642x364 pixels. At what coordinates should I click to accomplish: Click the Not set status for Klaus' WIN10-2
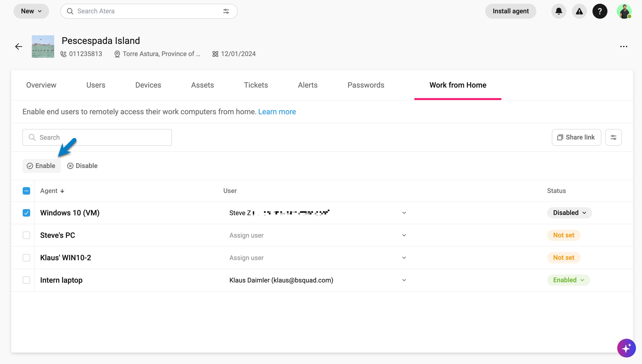pos(564,257)
